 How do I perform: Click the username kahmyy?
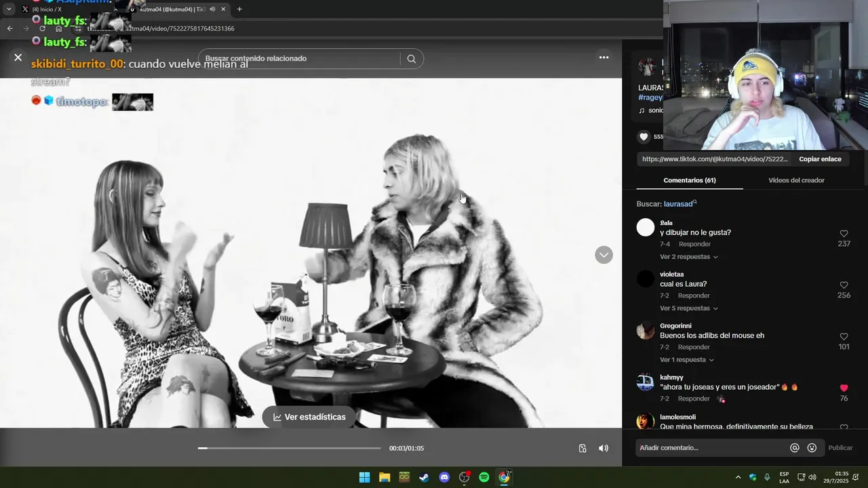pyautogui.click(x=671, y=378)
